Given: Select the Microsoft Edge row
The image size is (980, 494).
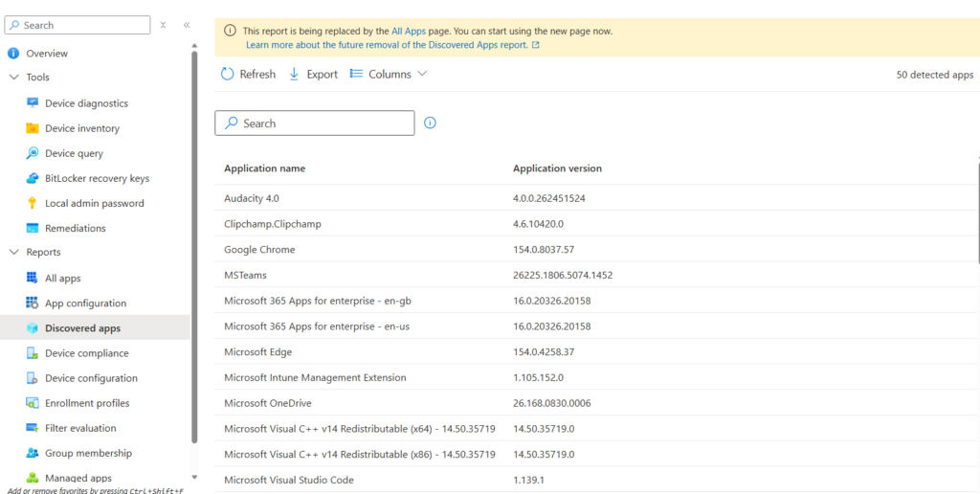Looking at the screenshot, I should (597, 352).
